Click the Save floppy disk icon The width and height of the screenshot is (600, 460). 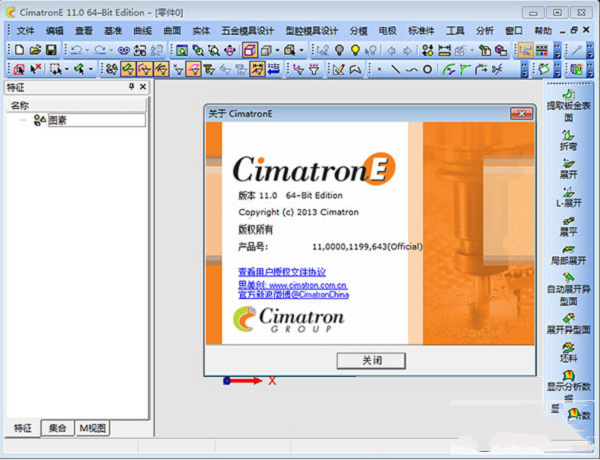coord(51,50)
